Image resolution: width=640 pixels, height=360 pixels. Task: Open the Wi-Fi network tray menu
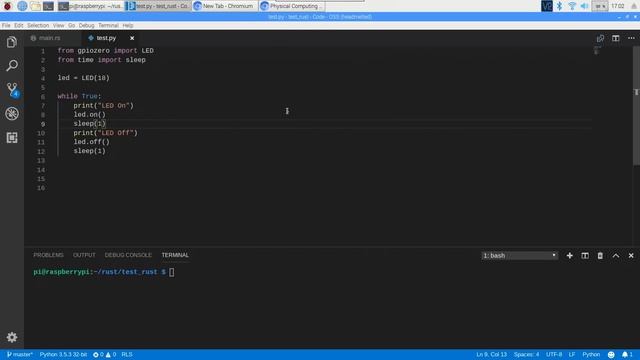[x=572, y=6]
